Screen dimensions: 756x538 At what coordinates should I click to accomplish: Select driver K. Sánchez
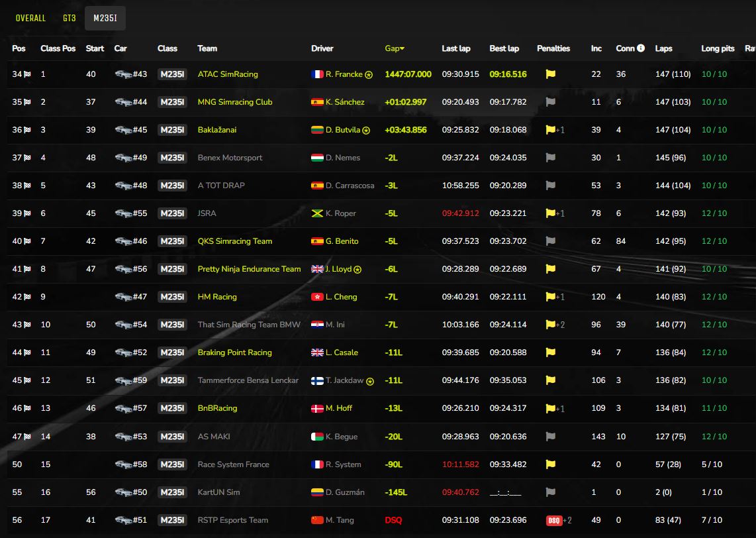345,102
